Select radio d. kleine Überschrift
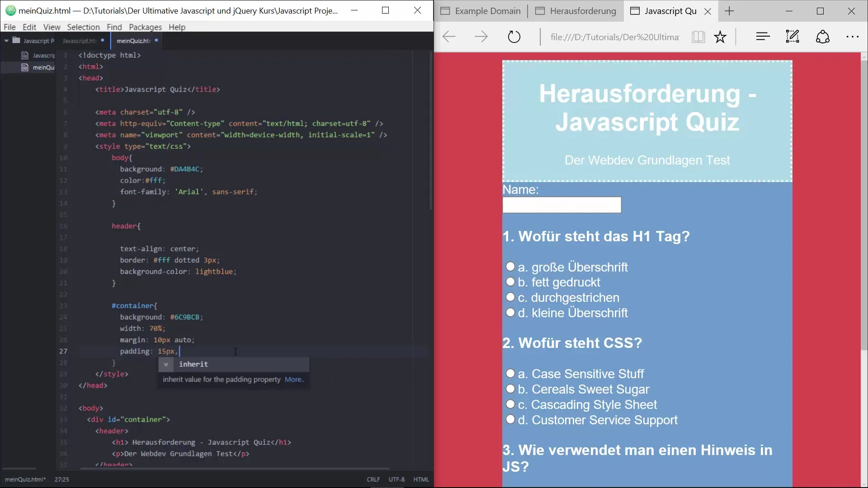The width and height of the screenshot is (868, 488). 510,313
